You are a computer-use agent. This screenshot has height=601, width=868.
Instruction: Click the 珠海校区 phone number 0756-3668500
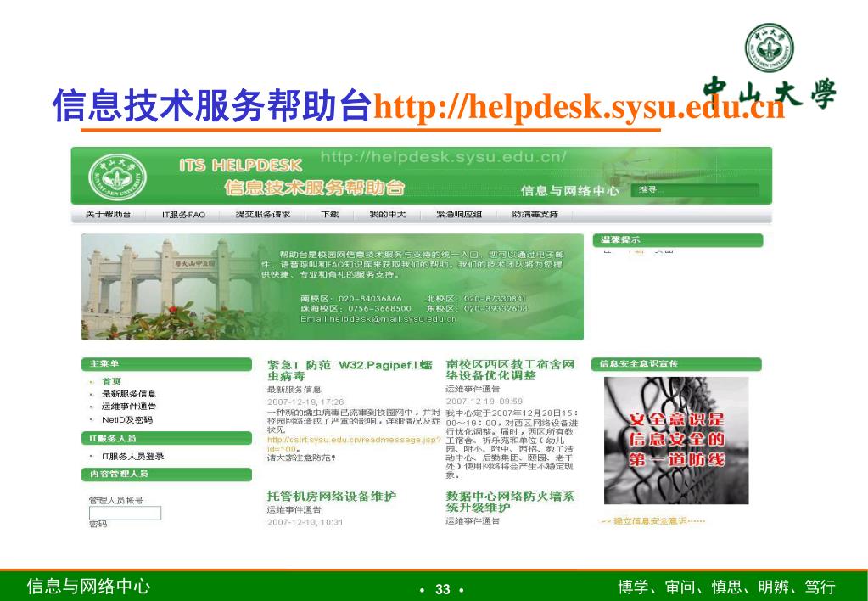point(379,308)
